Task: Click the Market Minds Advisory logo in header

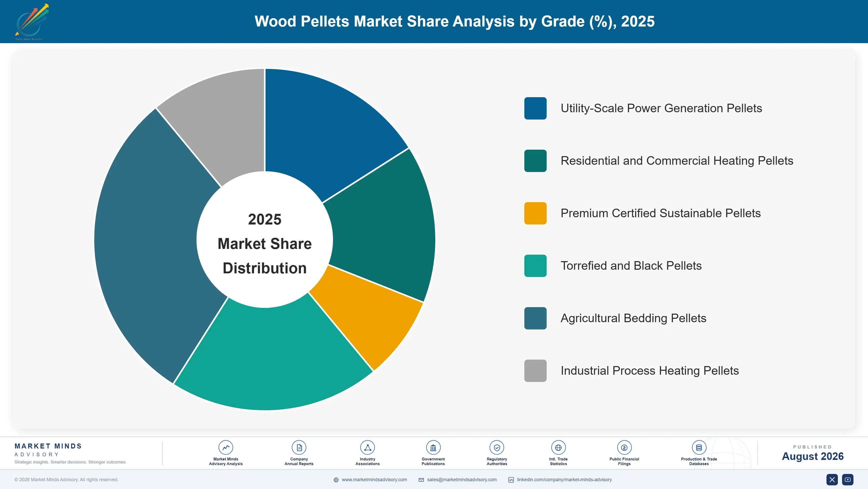Action: (32, 22)
